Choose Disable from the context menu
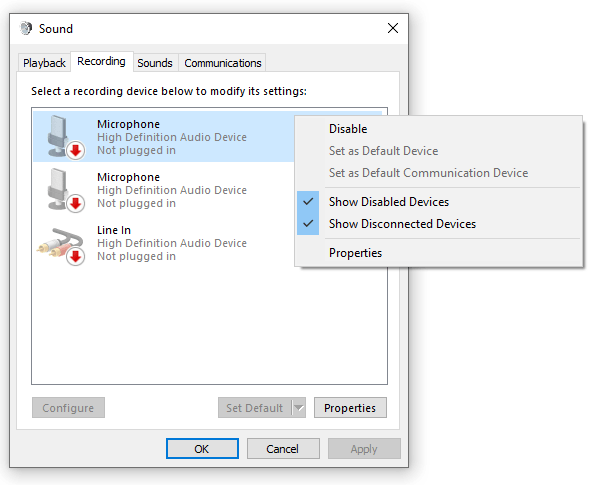591x485 pixels. coord(439,129)
